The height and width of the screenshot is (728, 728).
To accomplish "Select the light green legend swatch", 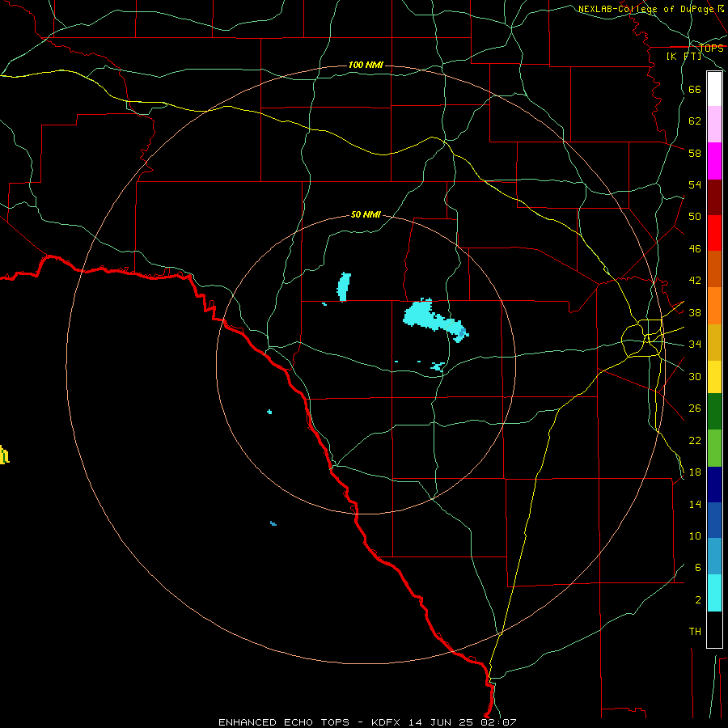I will pos(714,448).
